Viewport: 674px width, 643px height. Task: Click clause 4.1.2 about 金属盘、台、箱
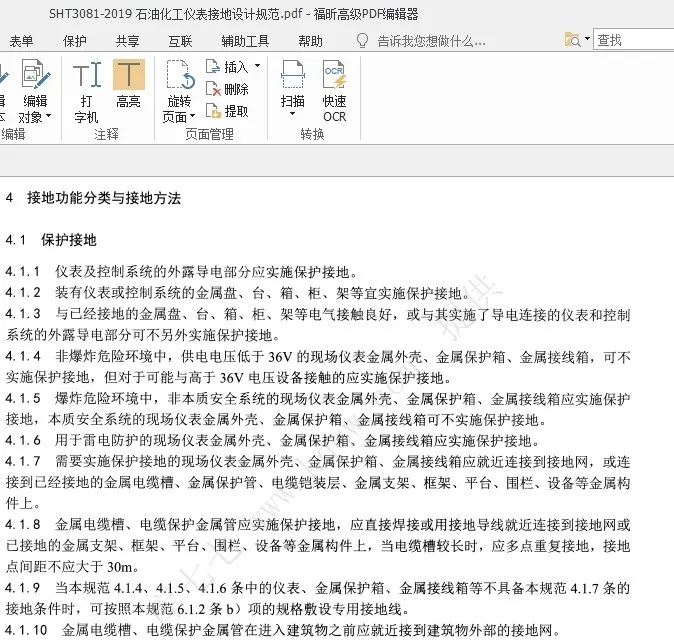click(x=237, y=293)
